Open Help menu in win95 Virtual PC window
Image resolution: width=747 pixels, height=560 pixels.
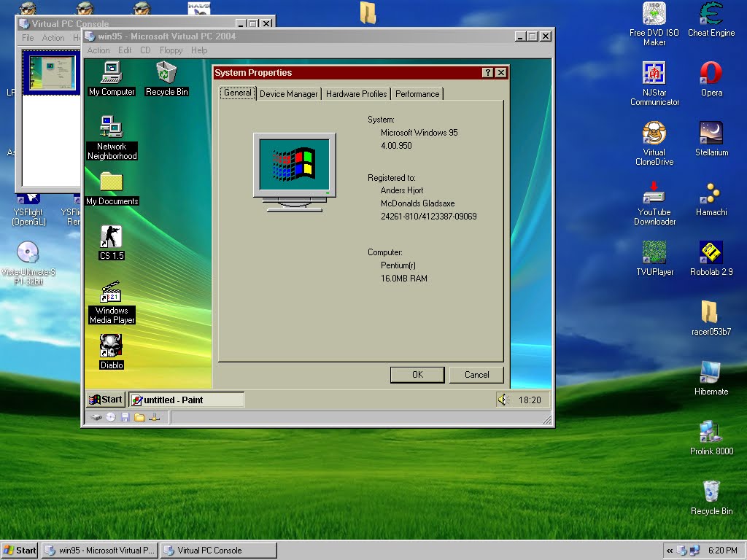199,50
